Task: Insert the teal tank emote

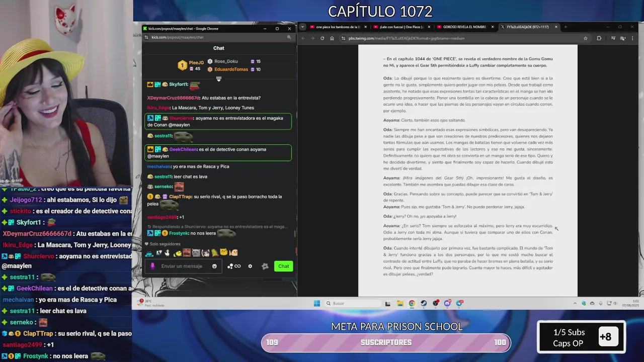Action: click(x=149, y=253)
